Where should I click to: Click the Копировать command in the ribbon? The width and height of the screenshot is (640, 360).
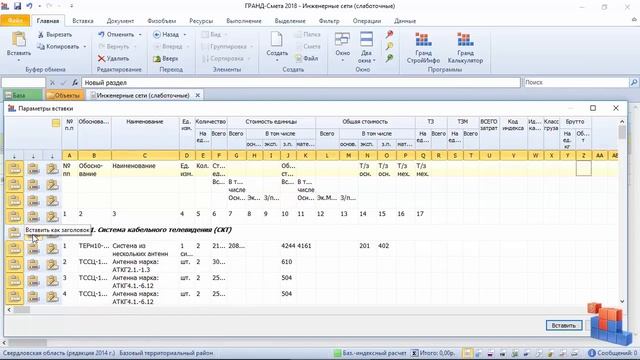pos(58,47)
